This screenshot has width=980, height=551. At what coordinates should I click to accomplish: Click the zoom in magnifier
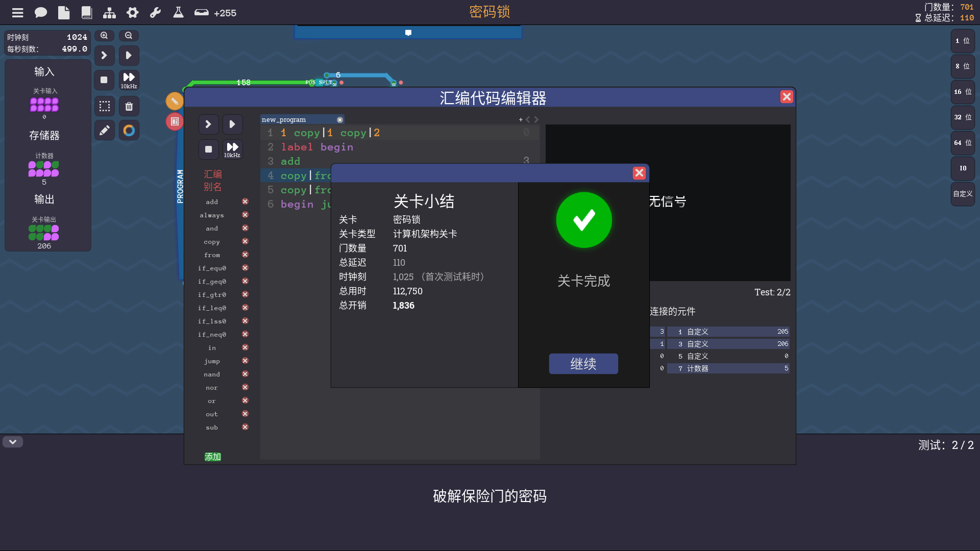104,36
